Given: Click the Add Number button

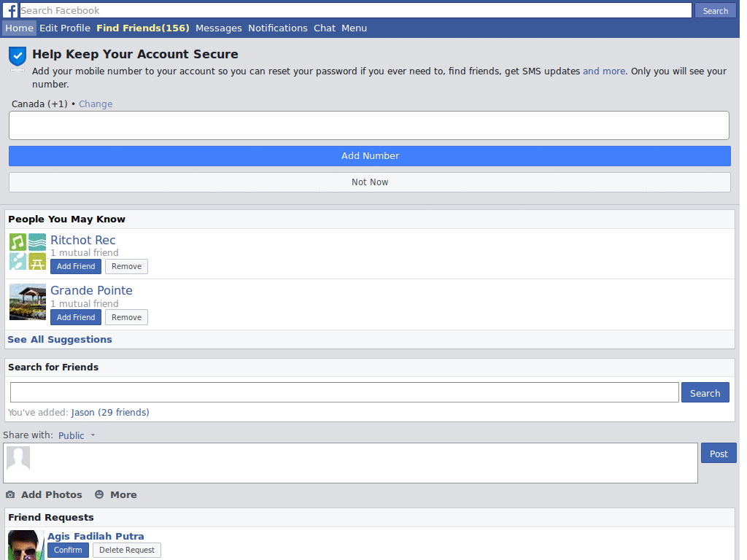Looking at the screenshot, I should click(x=370, y=156).
